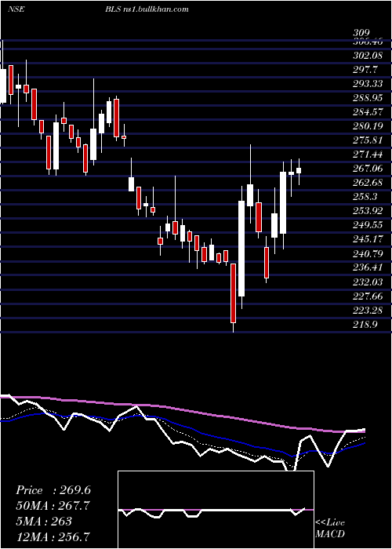Click the BLS ns1.bullkhan.com title text
The image size is (392, 549).
(x=147, y=9)
